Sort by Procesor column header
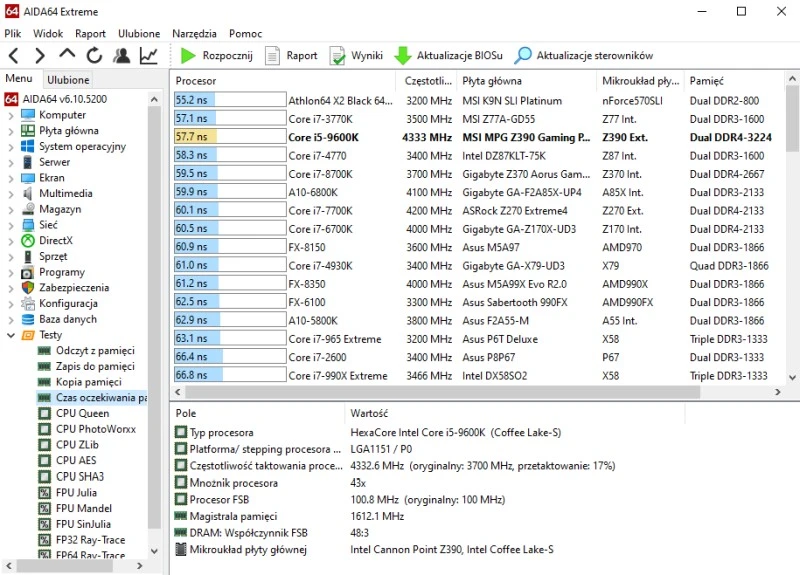Viewport: 800px width, 575px height. pos(283,81)
